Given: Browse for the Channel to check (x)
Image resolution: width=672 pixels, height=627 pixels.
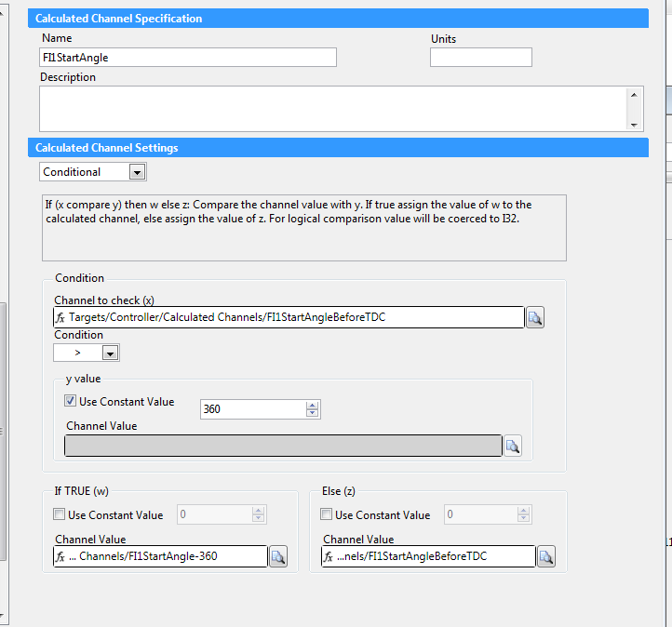Looking at the screenshot, I should [534, 318].
